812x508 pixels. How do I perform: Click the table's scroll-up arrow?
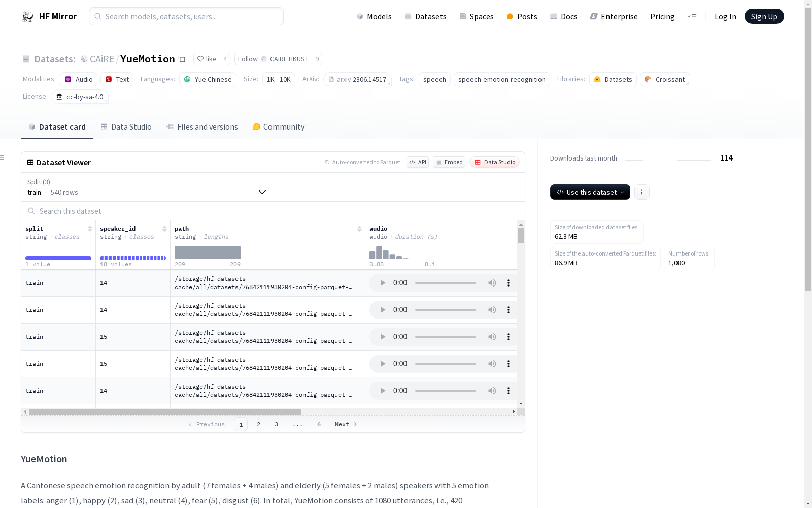(x=521, y=224)
